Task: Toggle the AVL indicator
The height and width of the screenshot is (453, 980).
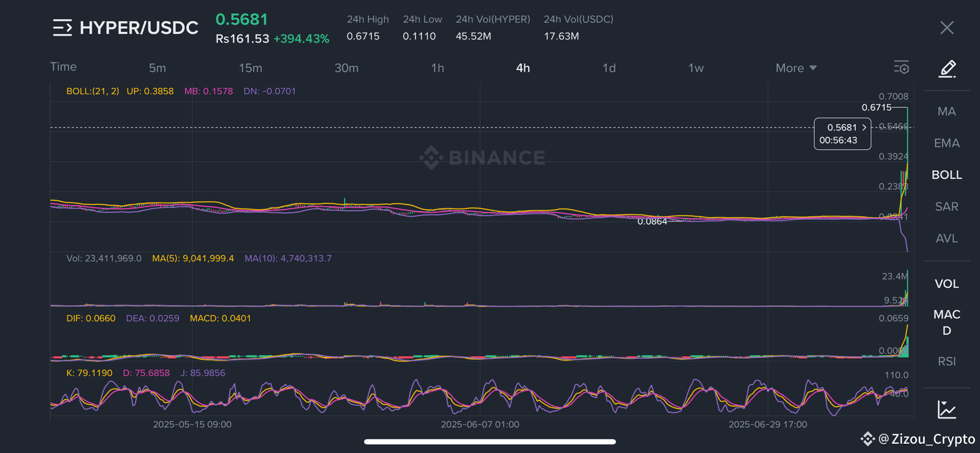Action: click(x=947, y=239)
